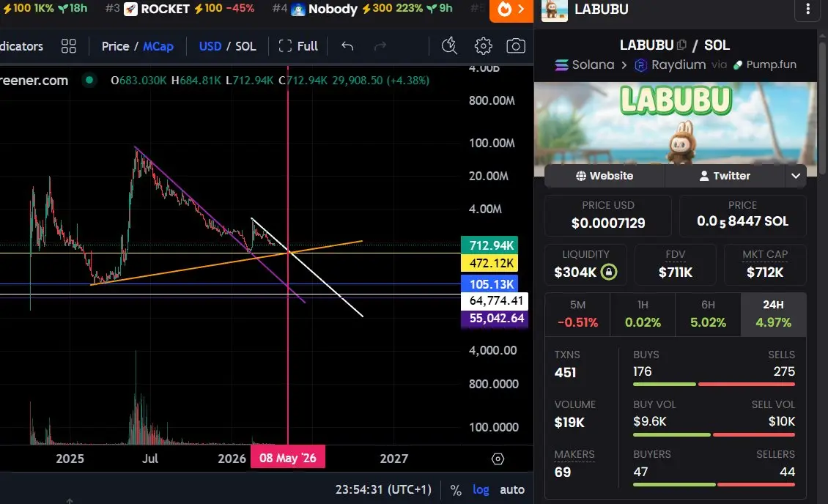Click the Raydium DEX link
The image size is (828, 504).
pyautogui.click(x=670, y=65)
